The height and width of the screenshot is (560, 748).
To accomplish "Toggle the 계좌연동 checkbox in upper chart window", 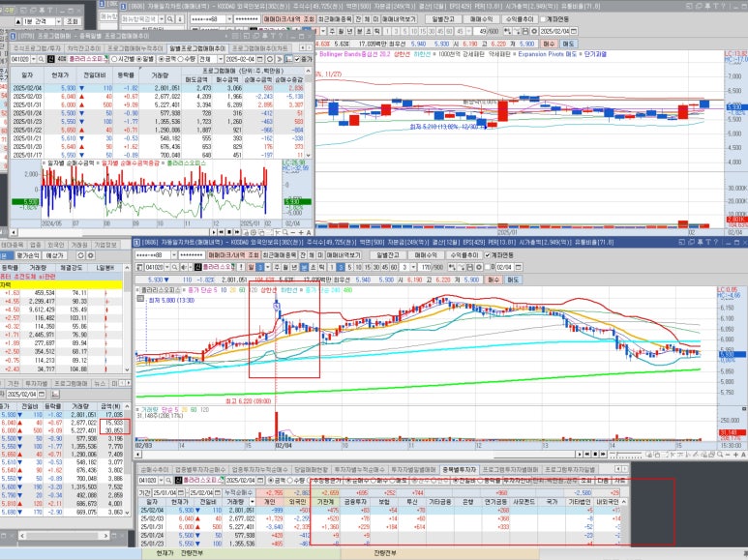I will tap(544, 19).
